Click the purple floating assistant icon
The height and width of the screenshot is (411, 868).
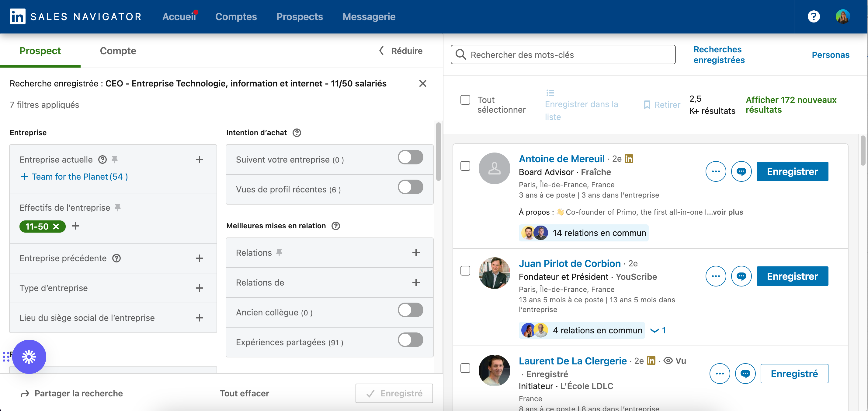click(x=29, y=357)
